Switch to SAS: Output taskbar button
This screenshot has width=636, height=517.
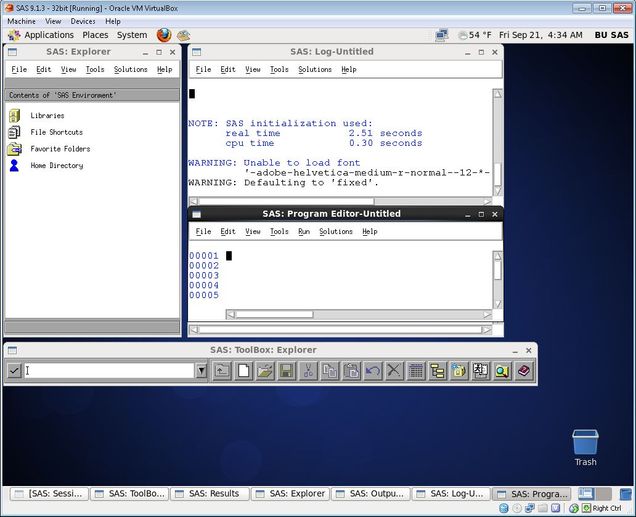(370, 494)
